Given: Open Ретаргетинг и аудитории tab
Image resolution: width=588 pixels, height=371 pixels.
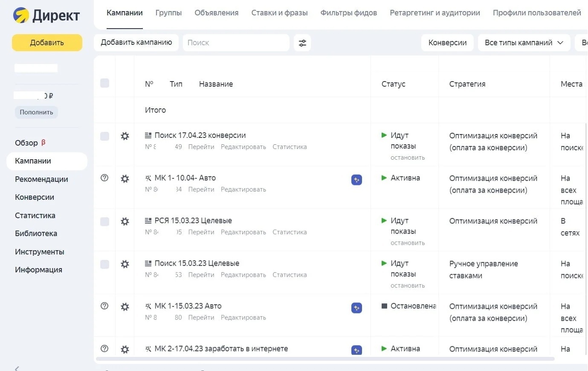Looking at the screenshot, I should pyautogui.click(x=435, y=13).
